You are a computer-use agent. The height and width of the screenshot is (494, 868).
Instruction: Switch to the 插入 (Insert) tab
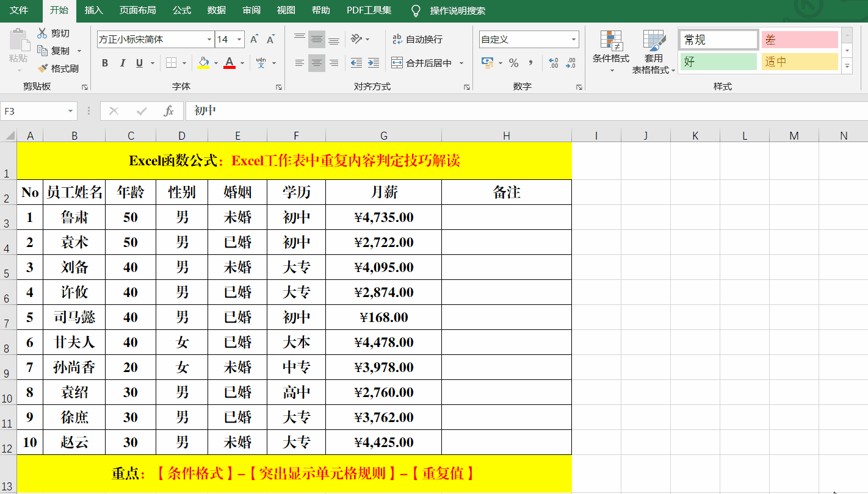(x=93, y=10)
